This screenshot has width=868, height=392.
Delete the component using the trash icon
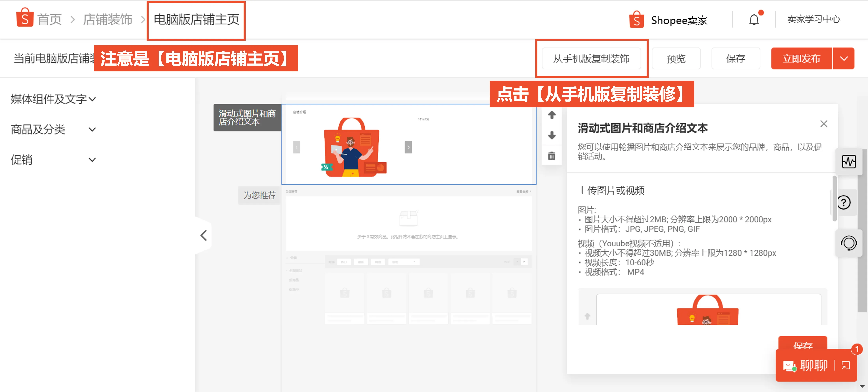click(552, 156)
